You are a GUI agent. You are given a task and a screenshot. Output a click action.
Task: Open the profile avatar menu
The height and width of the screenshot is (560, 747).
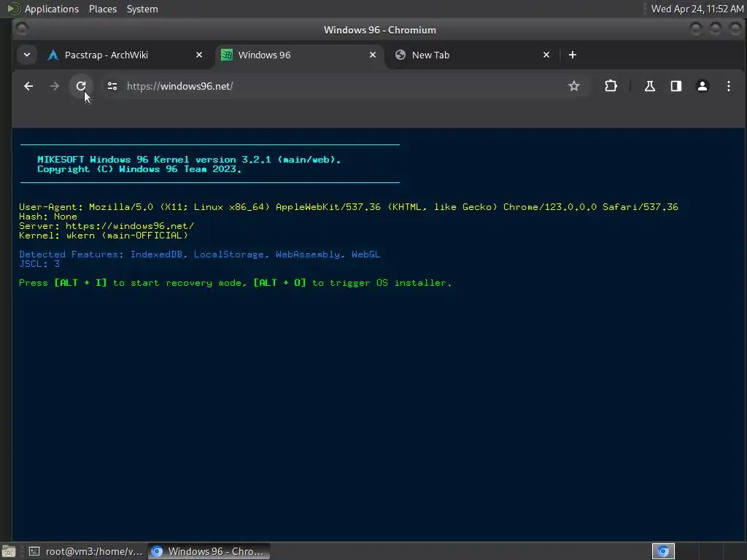point(703,86)
